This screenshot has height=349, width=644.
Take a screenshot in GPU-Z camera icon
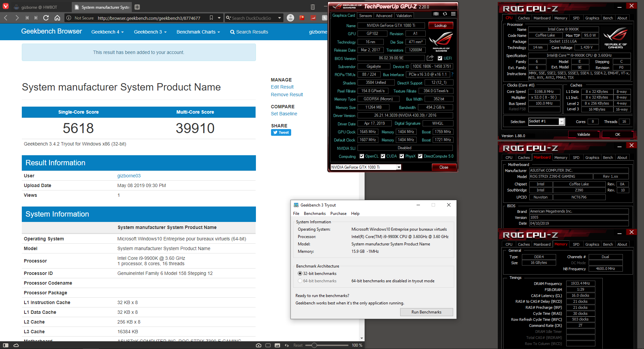(x=436, y=14)
